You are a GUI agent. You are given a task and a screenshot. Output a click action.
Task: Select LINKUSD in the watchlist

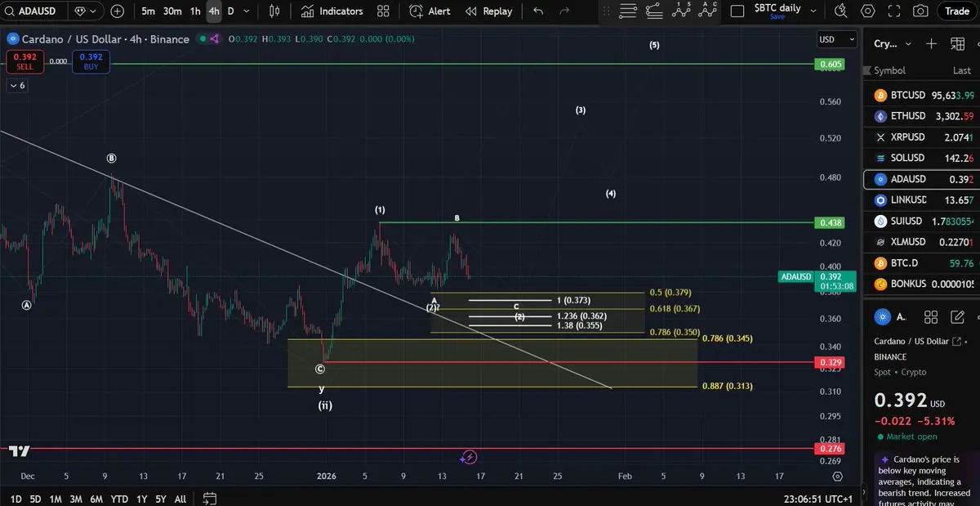click(921, 200)
